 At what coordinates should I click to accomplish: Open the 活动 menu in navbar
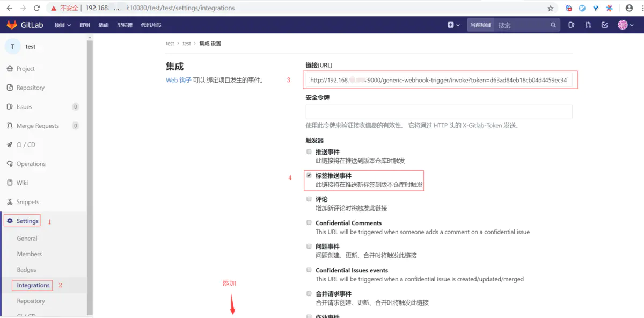point(104,25)
